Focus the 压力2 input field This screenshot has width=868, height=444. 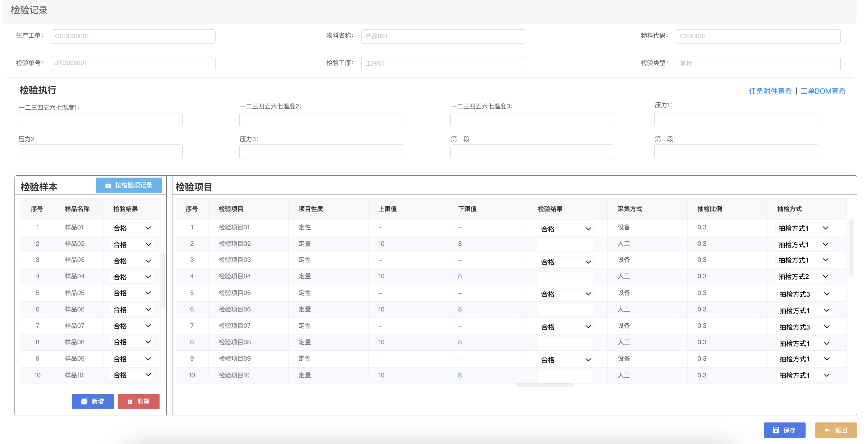tap(100, 152)
